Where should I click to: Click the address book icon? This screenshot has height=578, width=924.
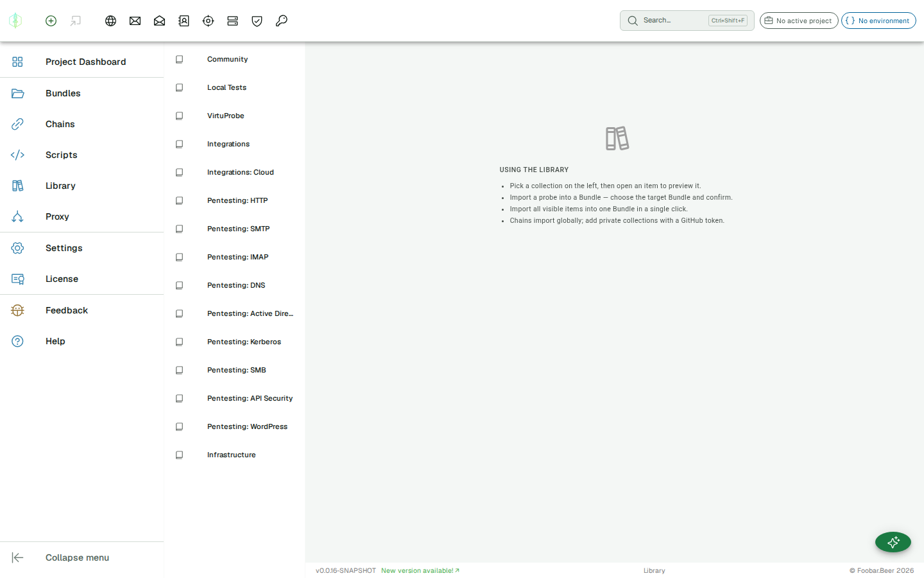pos(184,21)
